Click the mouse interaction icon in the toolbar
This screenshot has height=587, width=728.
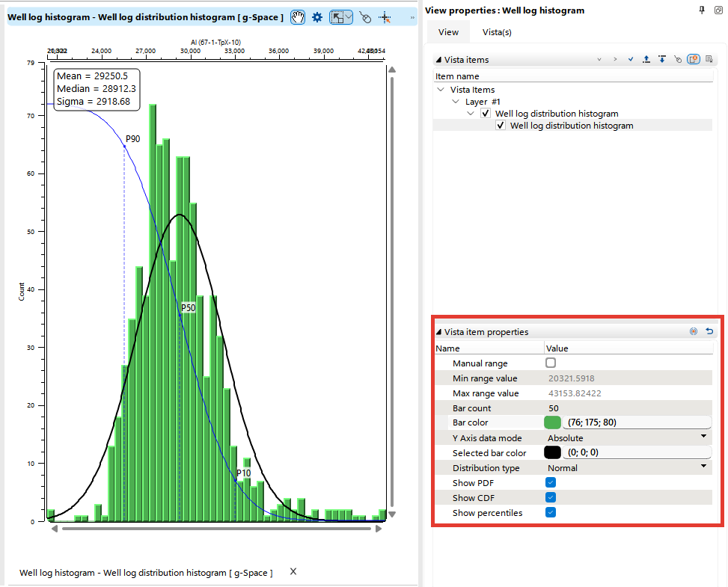click(364, 17)
